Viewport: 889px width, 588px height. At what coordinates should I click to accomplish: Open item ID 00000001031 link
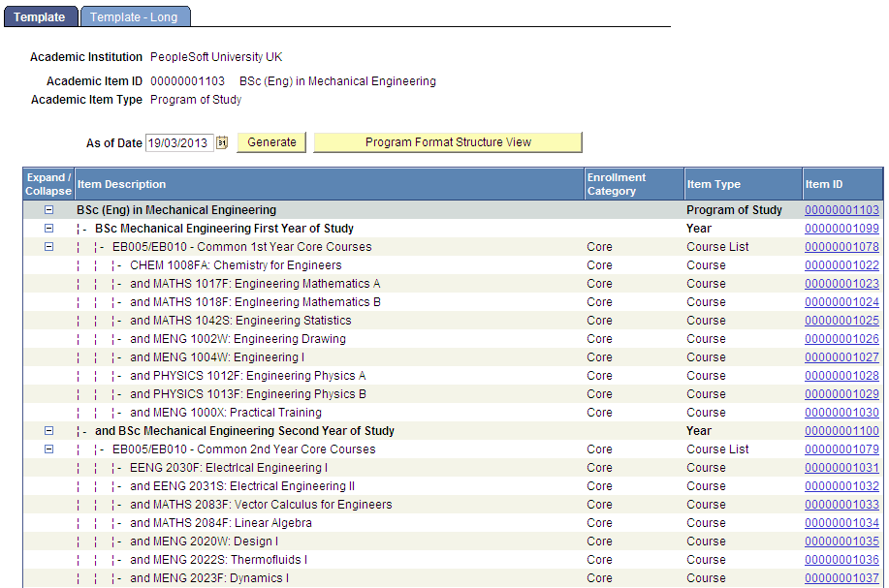click(841, 468)
